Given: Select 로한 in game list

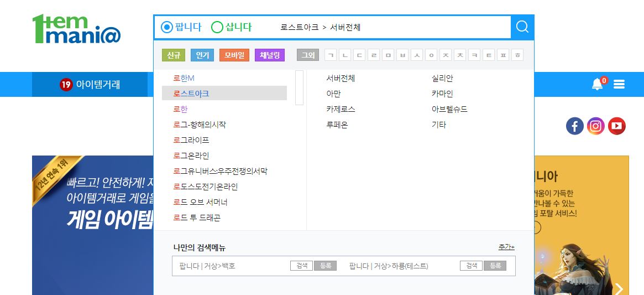Looking at the screenshot, I should point(180,109).
